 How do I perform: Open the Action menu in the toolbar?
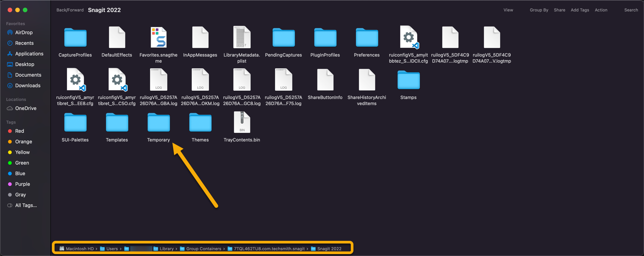[601, 10]
